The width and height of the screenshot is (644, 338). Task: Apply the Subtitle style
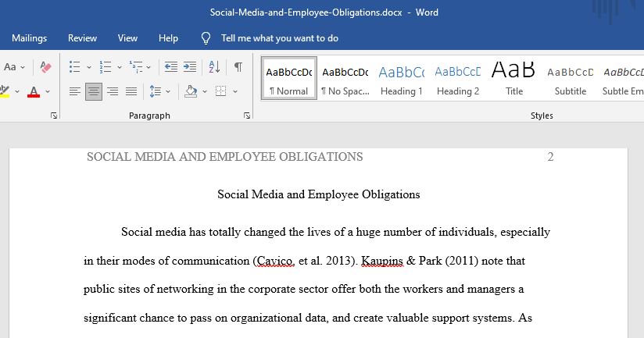pos(571,78)
